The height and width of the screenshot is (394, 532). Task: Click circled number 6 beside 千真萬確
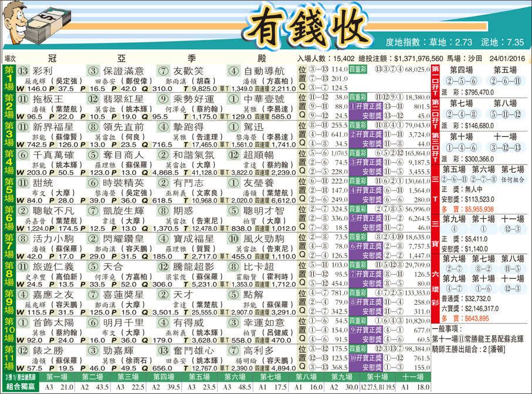(23, 155)
